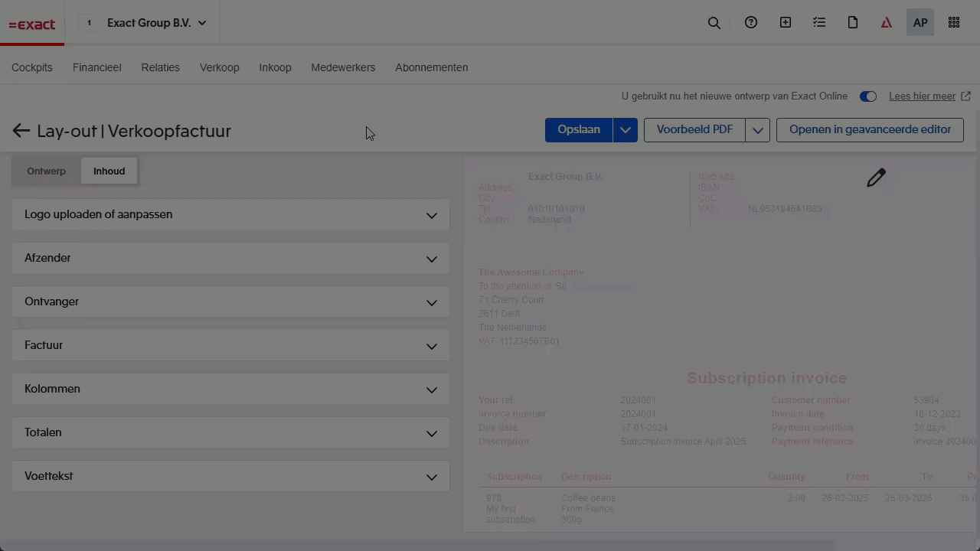The image size is (980, 551).
Task: Expand Logo uploaden of aanpassen section
Action: click(230, 214)
